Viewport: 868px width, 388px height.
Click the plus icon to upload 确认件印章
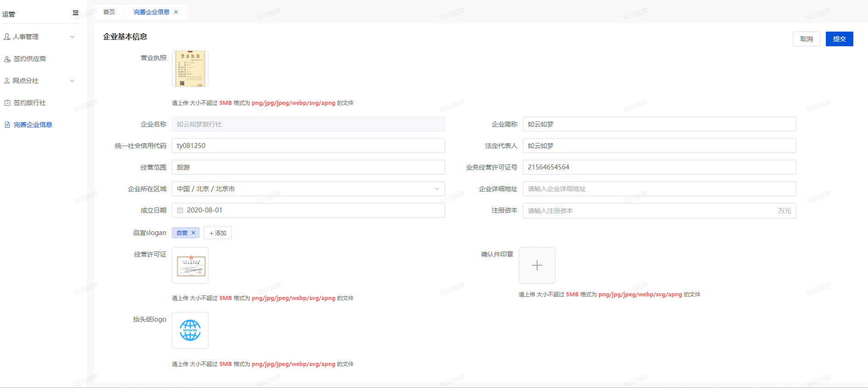[x=537, y=265]
